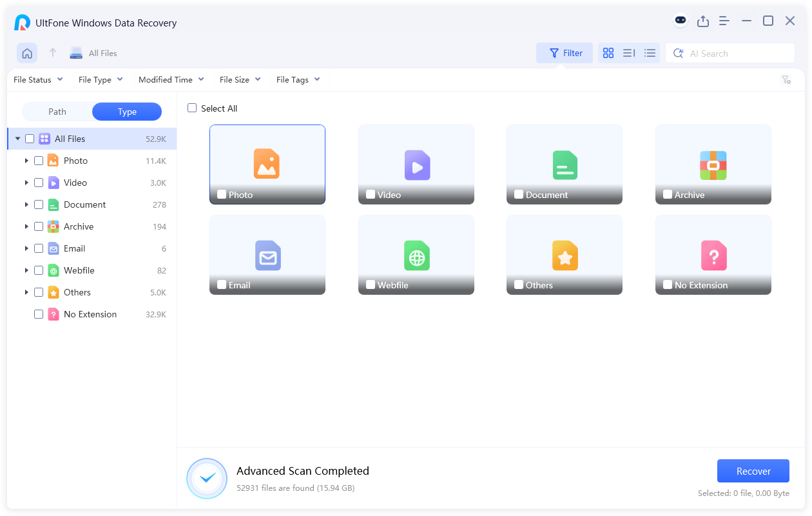The image size is (812, 516).
Task: Open the Modified Time dropdown
Action: click(x=171, y=80)
